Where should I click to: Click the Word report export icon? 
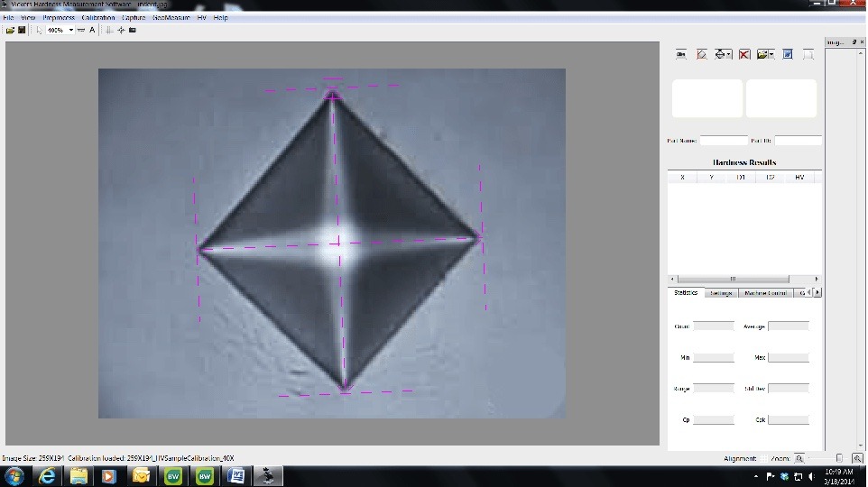(x=787, y=54)
